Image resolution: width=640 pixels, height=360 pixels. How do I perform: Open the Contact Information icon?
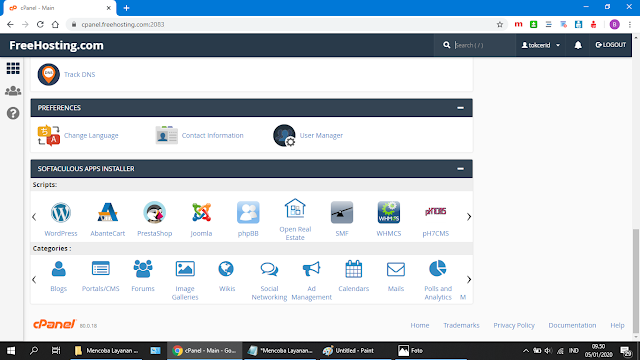(x=167, y=135)
